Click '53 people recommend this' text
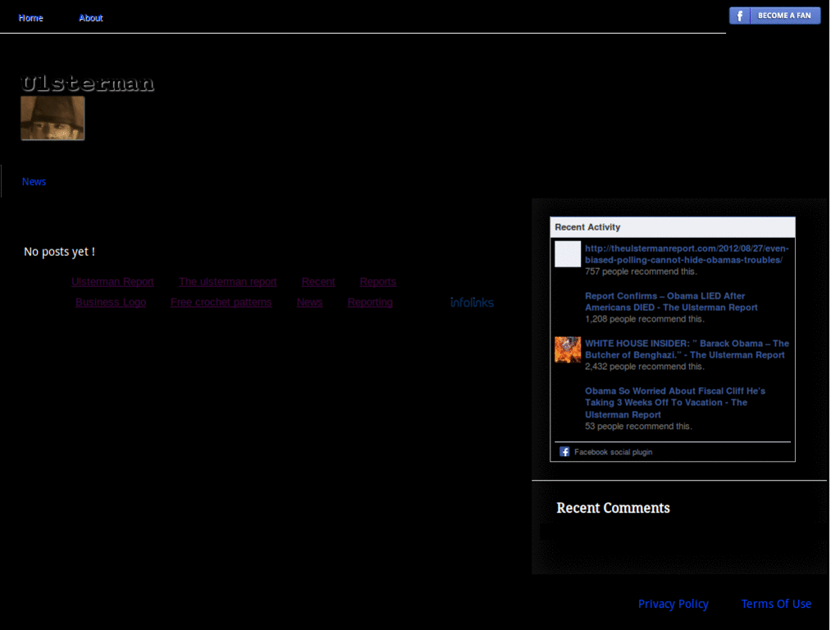The image size is (840, 630). tap(638, 427)
